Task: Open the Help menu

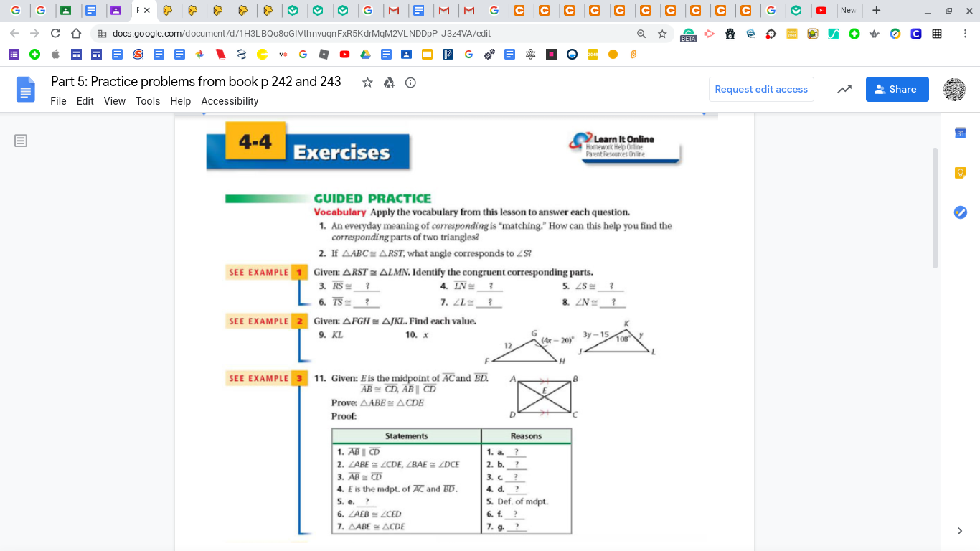Action: click(181, 101)
